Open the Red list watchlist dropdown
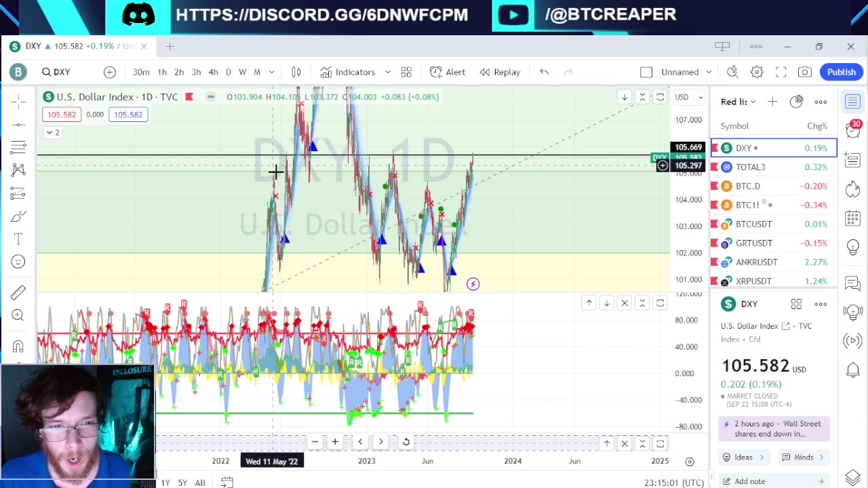868x488 pixels. pyautogui.click(x=738, y=102)
